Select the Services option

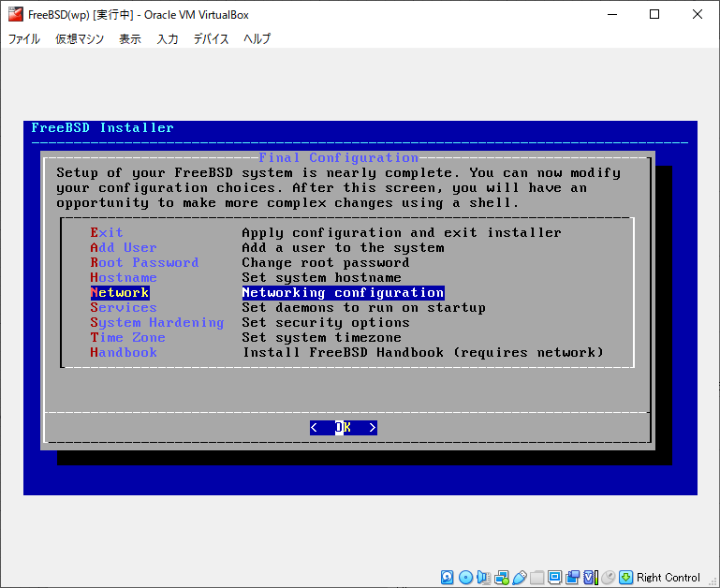coord(124,307)
